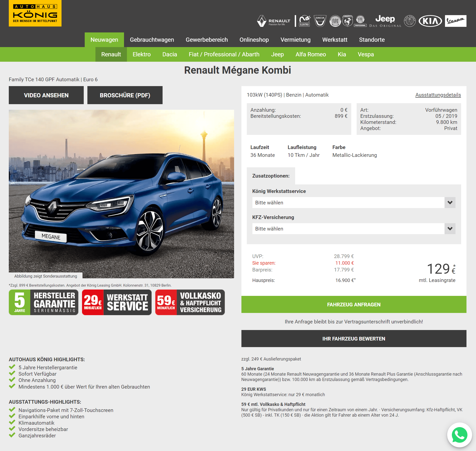Viewport: 476px width, 451px height.
Task: Select the Abarth scorpion logo
Action: tap(348, 21)
